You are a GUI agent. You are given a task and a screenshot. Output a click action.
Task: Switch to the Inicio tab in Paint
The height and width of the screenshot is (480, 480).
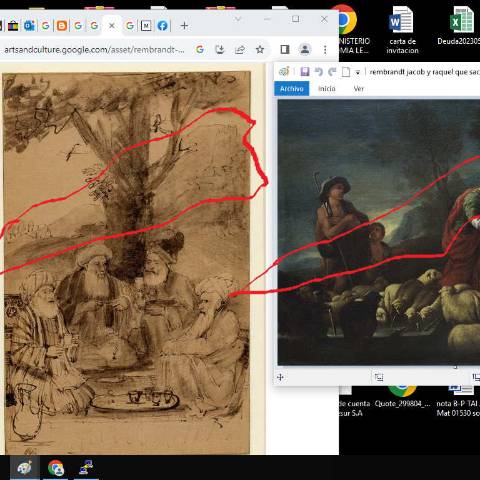tap(327, 89)
